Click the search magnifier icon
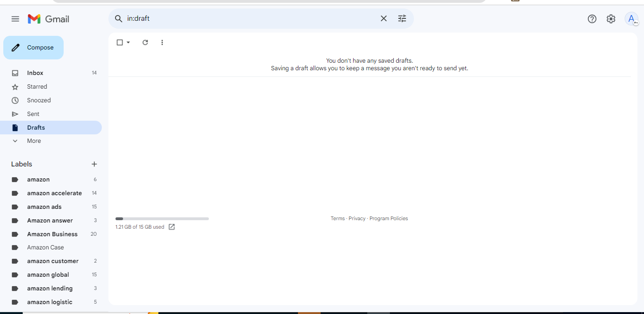 point(118,19)
